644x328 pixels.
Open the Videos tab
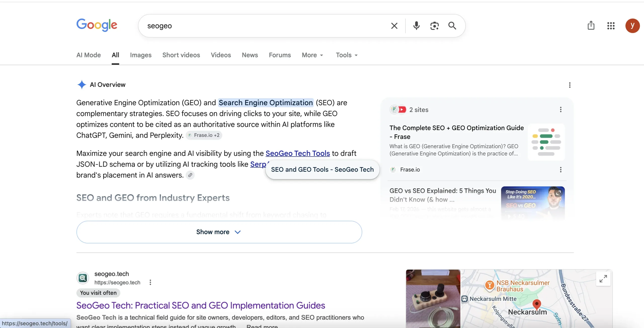point(221,55)
